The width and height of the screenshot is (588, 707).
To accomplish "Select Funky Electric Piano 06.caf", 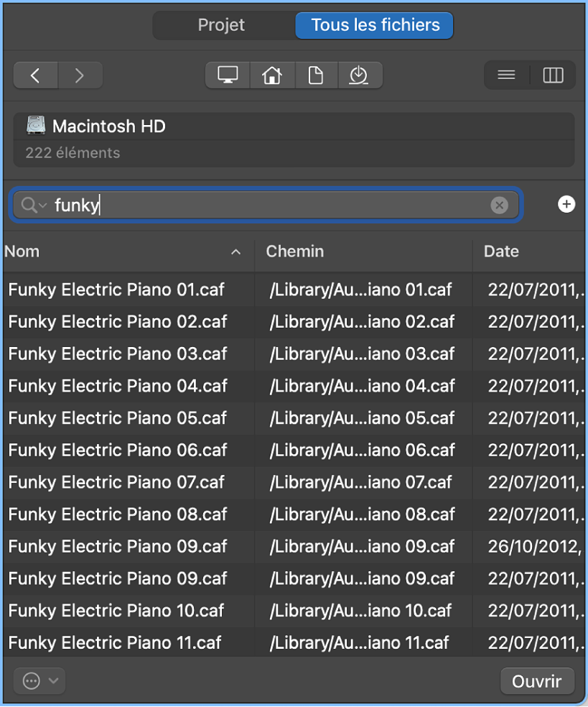I will [118, 450].
